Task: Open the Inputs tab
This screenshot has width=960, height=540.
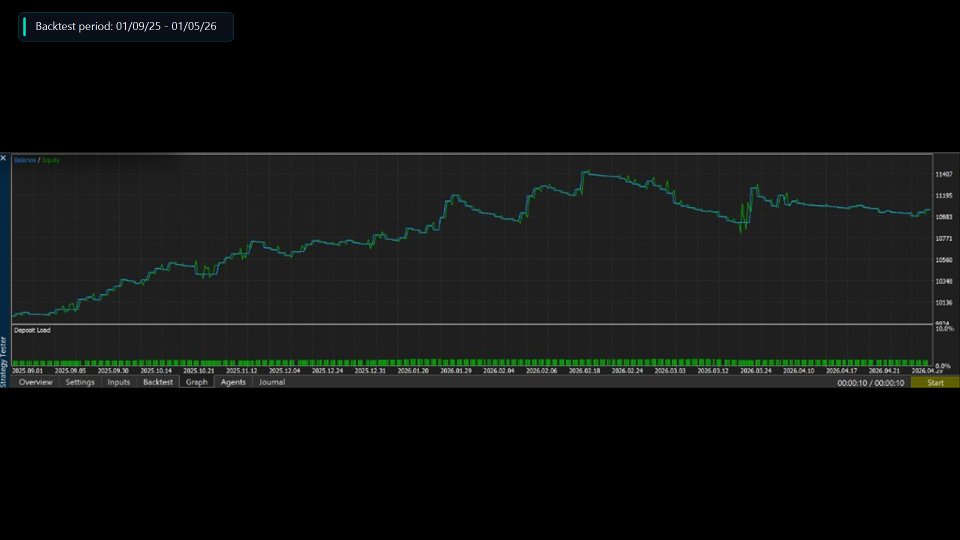Action: (119, 382)
